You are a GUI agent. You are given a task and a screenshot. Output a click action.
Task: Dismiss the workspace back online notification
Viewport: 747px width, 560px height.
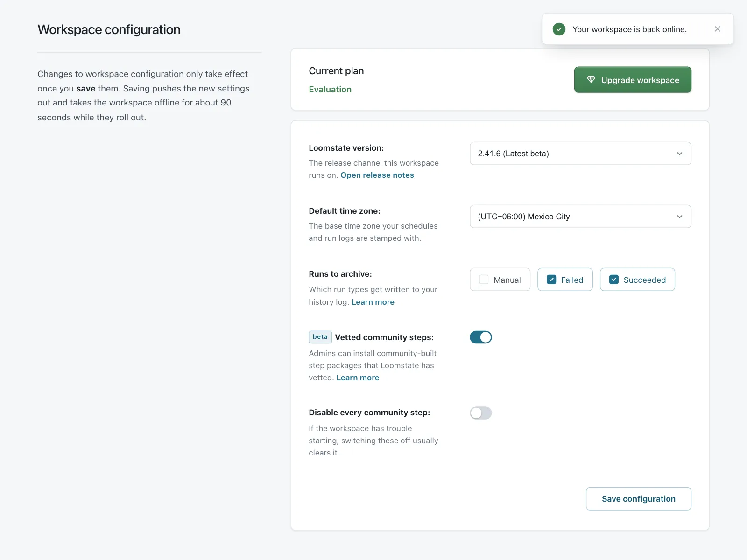(x=717, y=29)
